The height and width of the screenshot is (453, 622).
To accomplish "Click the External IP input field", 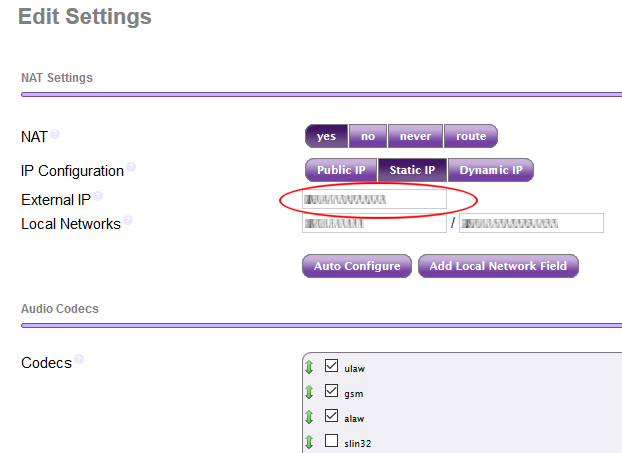I will [x=375, y=200].
